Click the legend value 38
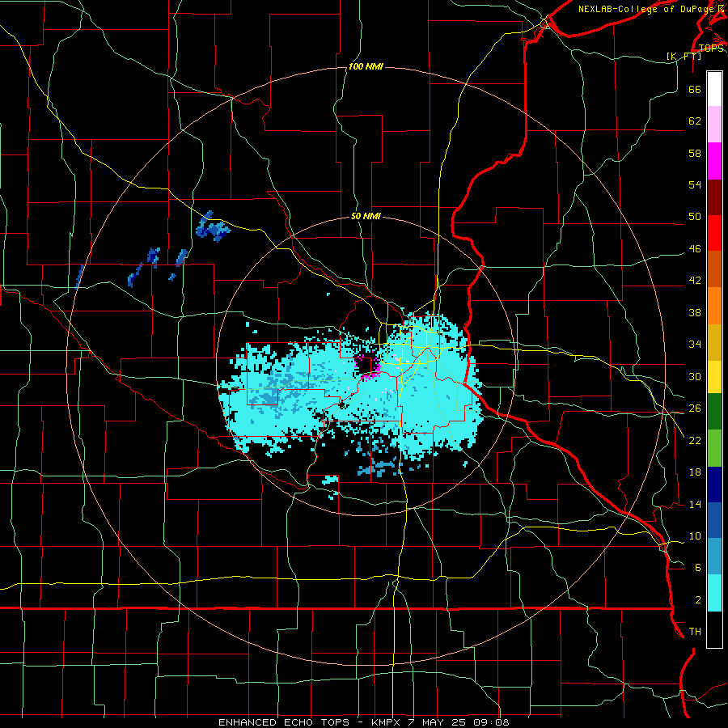728x728 pixels. (695, 312)
